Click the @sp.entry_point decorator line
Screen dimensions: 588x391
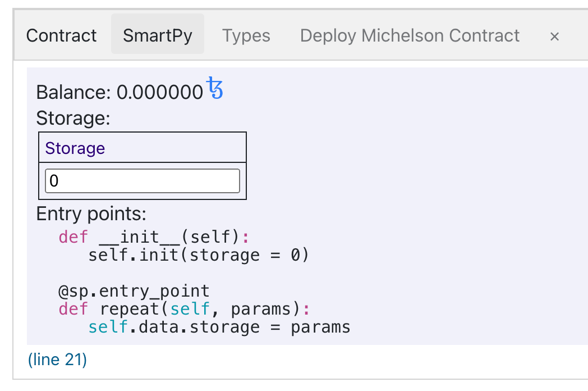click(133, 290)
